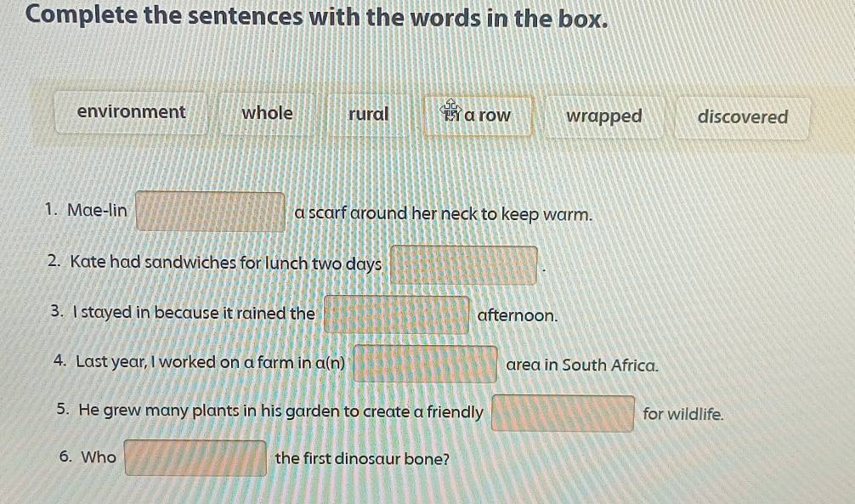Viewport: 855px width, 504px height.
Task: Click the blank after 'Who'
Action: [x=195, y=458]
